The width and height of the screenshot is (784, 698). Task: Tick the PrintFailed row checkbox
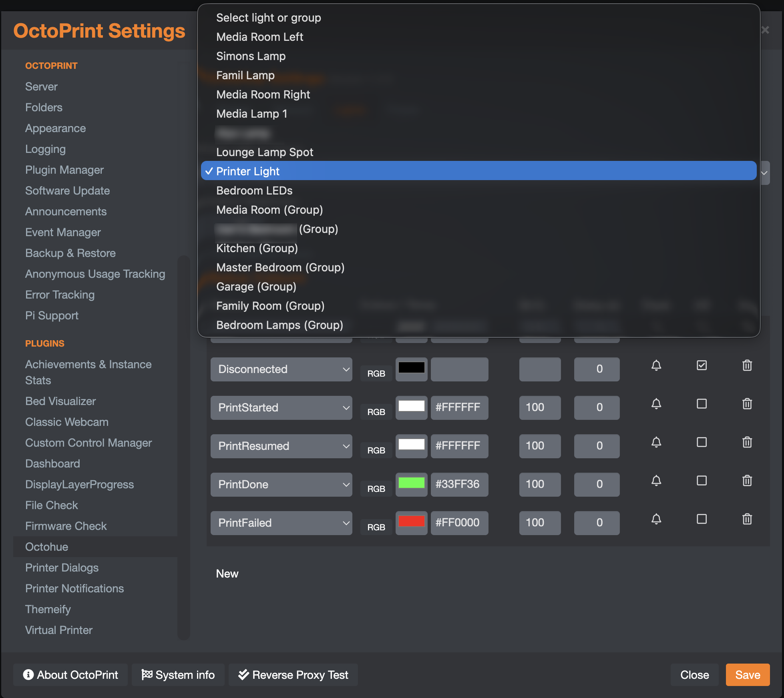coord(702,519)
